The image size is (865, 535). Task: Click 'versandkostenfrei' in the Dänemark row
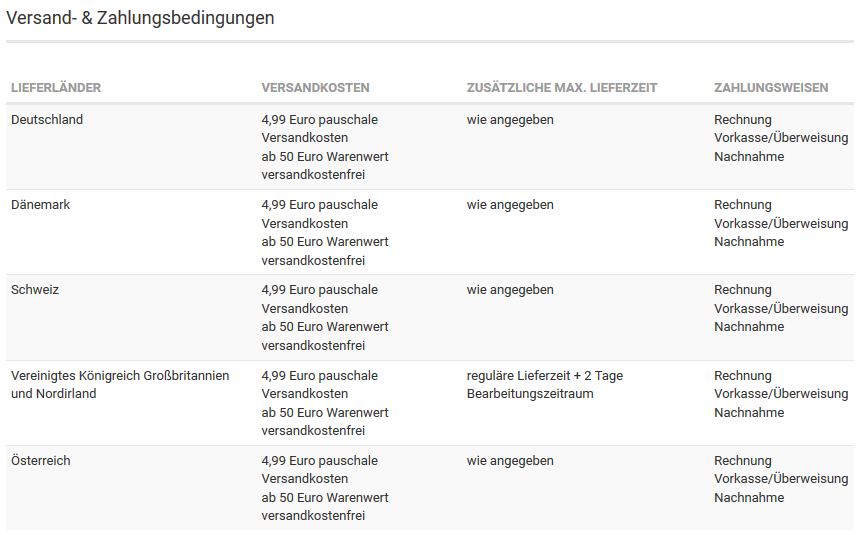tap(313, 261)
